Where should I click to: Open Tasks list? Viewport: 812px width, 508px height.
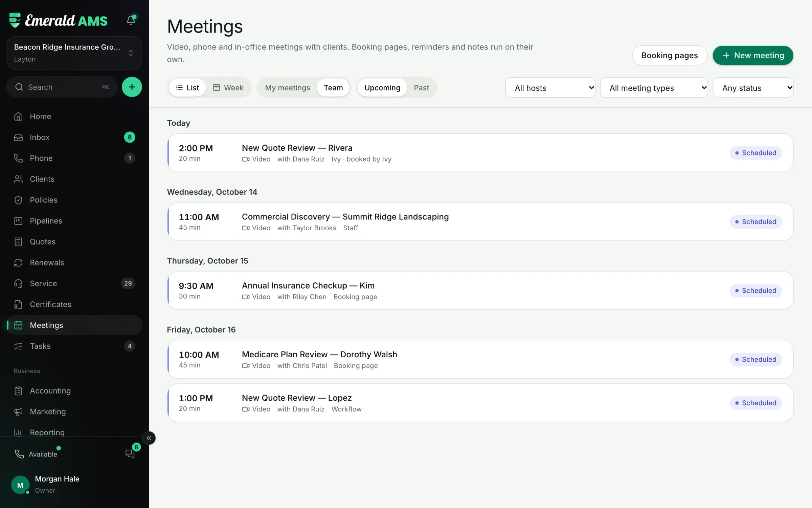[x=74, y=346]
